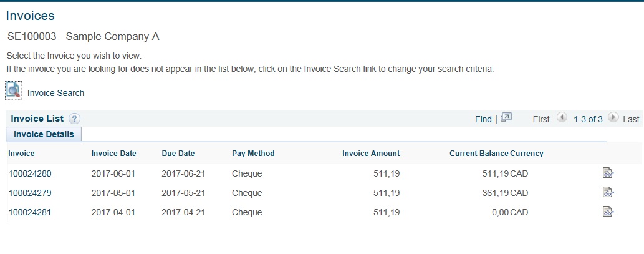Sort by Due Date column header
Screen dimensions: 644x254
pos(178,154)
